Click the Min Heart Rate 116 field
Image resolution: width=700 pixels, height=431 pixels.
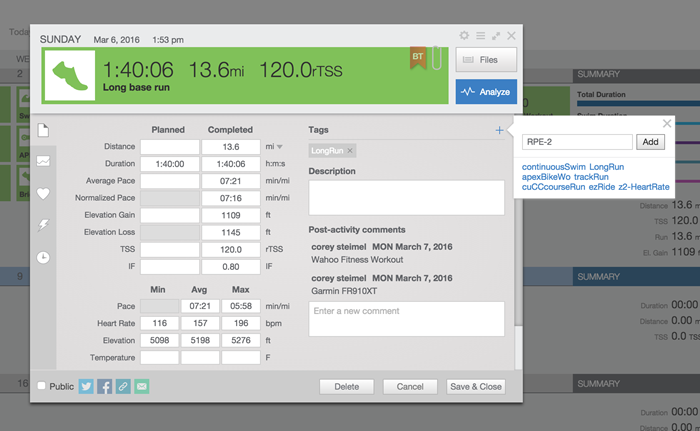159,323
